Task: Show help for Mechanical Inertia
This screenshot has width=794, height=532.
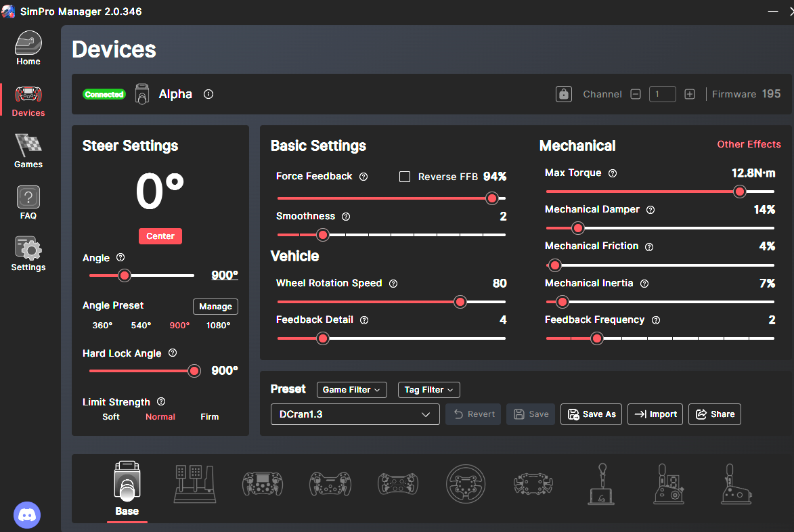Action: 644,284
